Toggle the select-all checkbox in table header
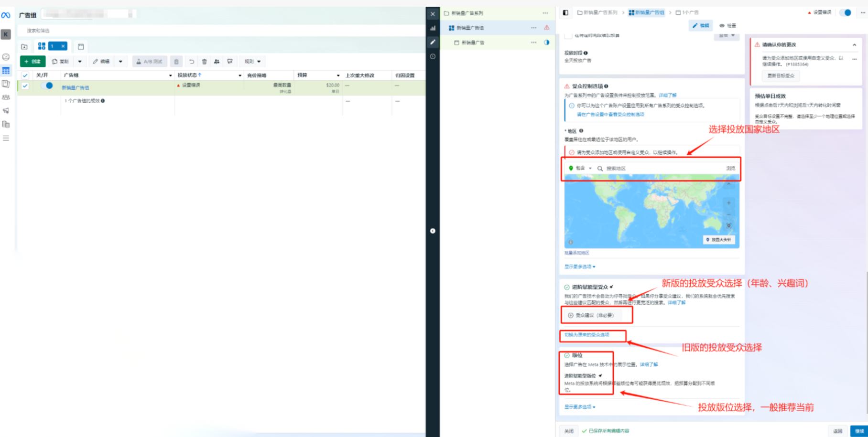 click(x=25, y=75)
